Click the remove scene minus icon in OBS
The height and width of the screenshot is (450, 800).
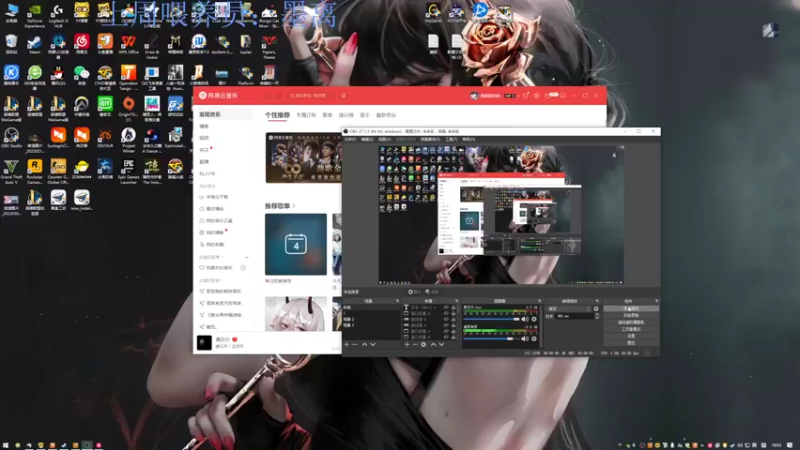(x=355, y=344)
